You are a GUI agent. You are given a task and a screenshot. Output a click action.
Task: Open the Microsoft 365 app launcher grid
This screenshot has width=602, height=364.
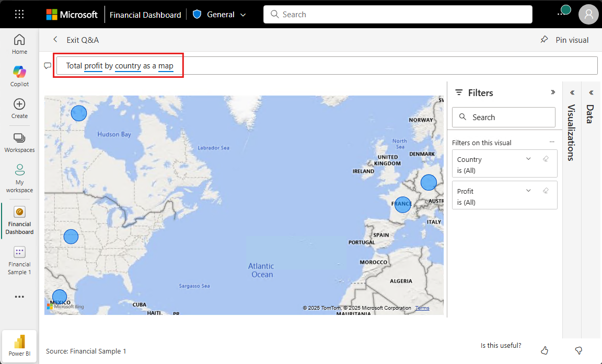tap(19, 14)
